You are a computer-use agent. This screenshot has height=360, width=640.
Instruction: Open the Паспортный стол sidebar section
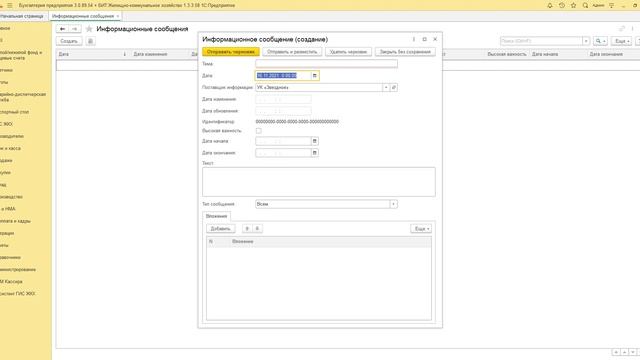14,112
